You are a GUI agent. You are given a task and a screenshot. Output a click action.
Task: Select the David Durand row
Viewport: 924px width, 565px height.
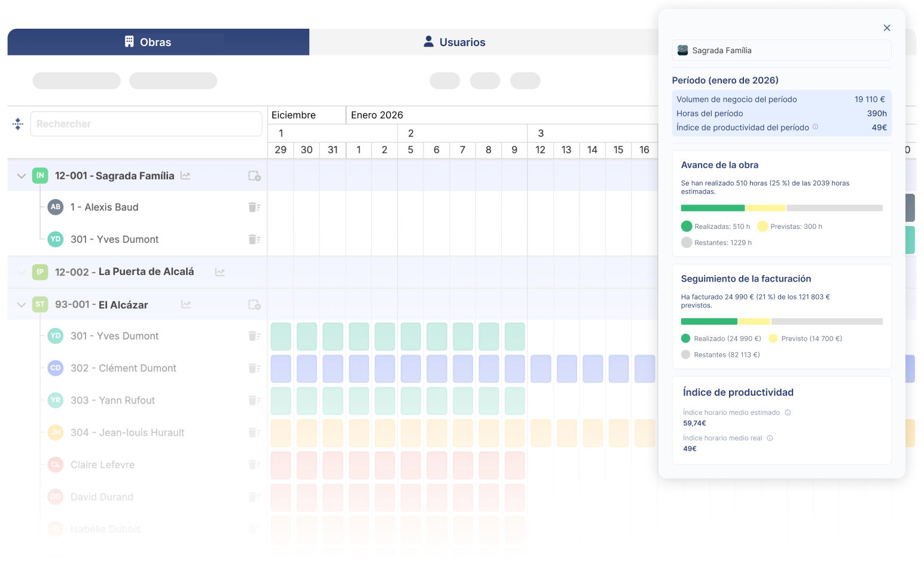138,497
